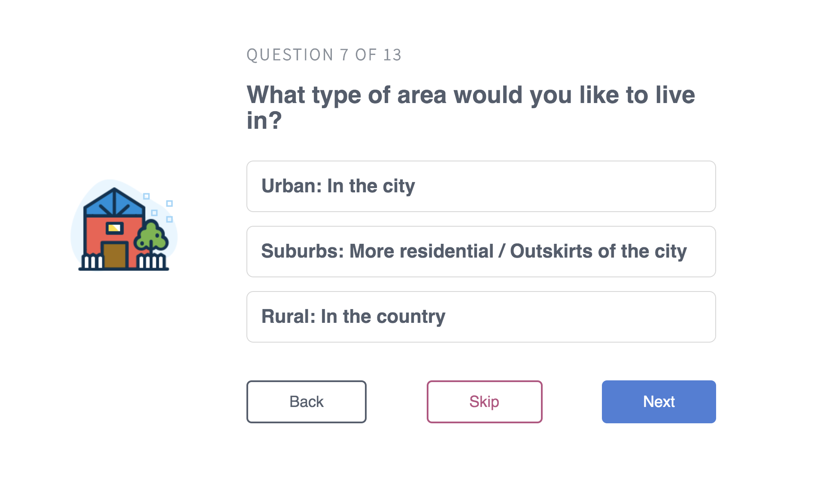Choose the Suburbs: More residential option
This screenshot has height=504, width=820.
(481, 252)
